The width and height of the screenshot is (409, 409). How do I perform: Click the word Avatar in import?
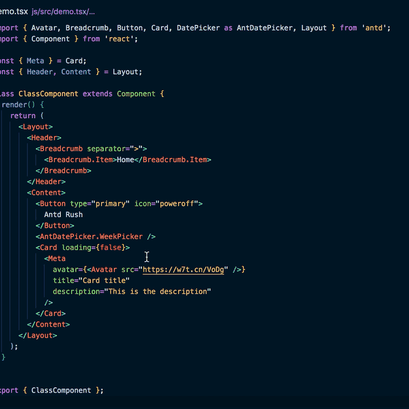coord(44,28)
